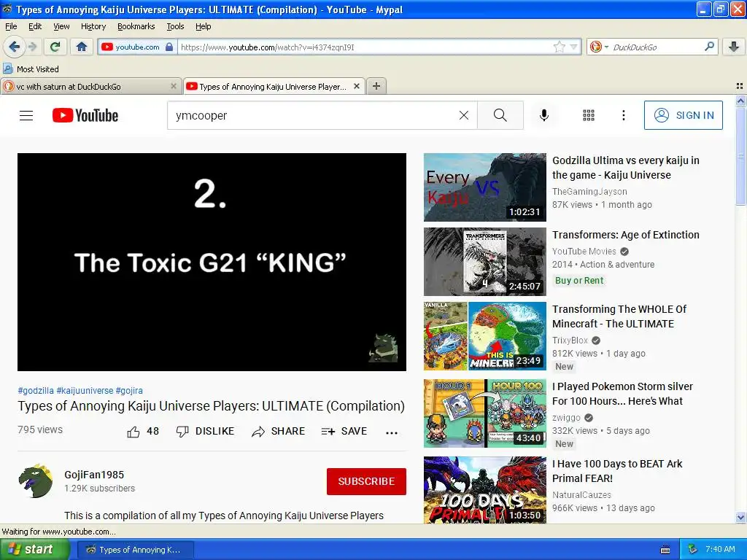Expand the URL bar history dropdown arrow

(x=573, y=47)
